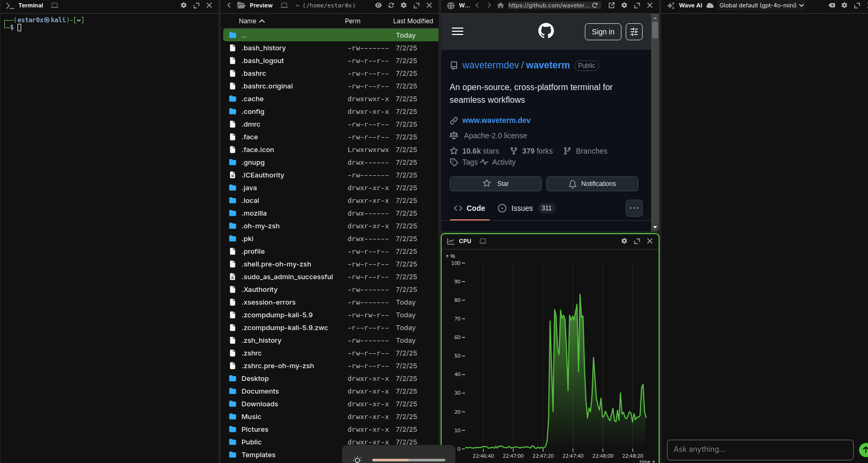This screenshot has width=868, height=463.
Task: Click the web browser home icon
Action: click(500, 5)
